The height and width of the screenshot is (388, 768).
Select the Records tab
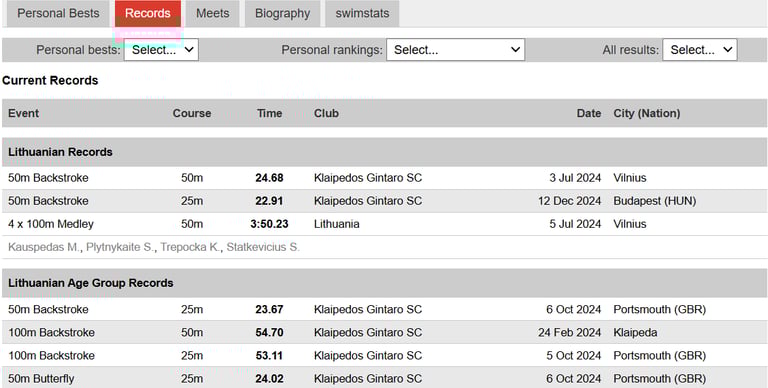(148, 13)
